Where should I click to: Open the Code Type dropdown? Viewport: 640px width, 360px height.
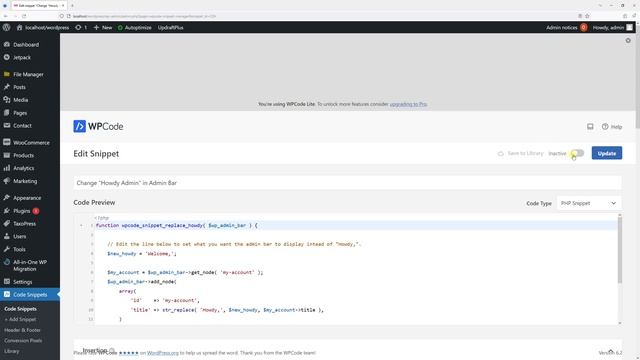coord(589,203)
